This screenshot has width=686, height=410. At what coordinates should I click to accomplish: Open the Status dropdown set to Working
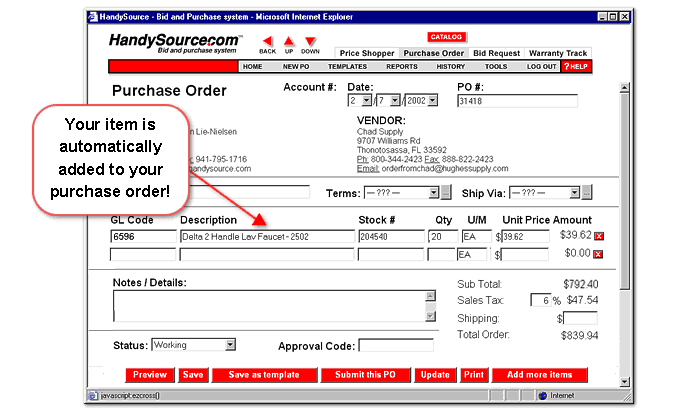[x=230, y=345]
